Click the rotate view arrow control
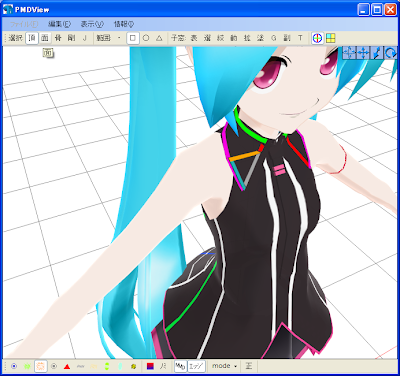The height and width of the screenshot is (376, 400). coord(390,53)
